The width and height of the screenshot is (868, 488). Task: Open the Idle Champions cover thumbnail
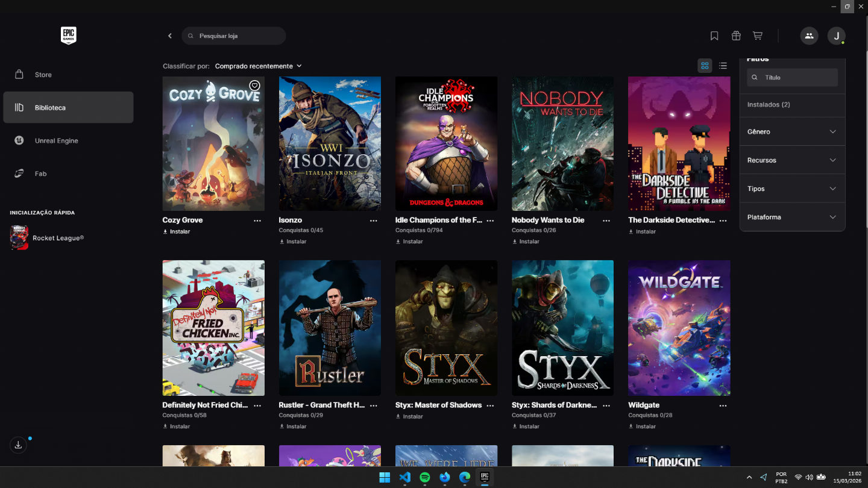(447, 143)
